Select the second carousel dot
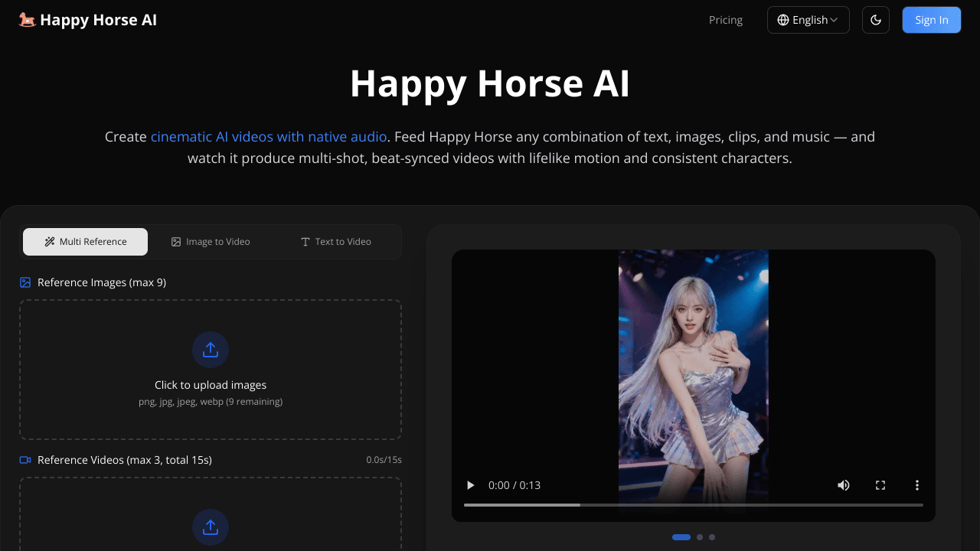 pyautogui.click(x=699, y=536)
